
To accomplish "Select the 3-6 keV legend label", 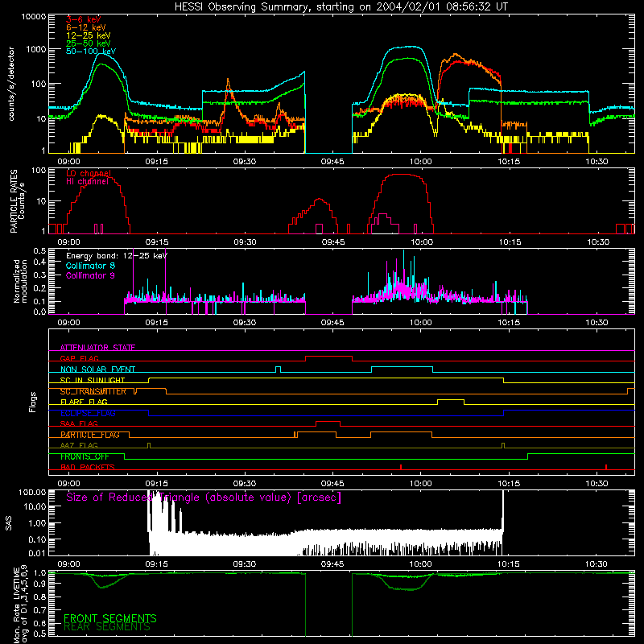I will tap(84, 19).
